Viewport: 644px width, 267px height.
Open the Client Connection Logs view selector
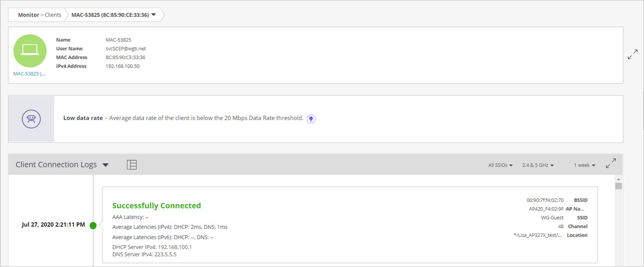click(x=105, y=164)
